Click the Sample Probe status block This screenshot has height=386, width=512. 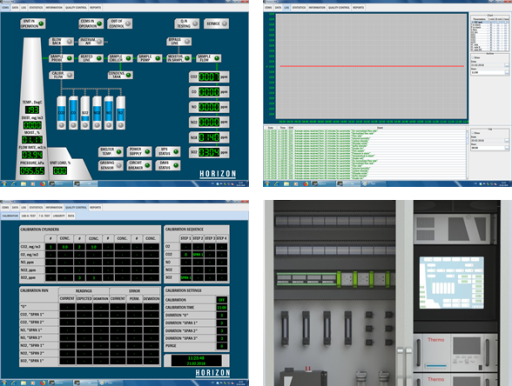click(x=61, y=58)
